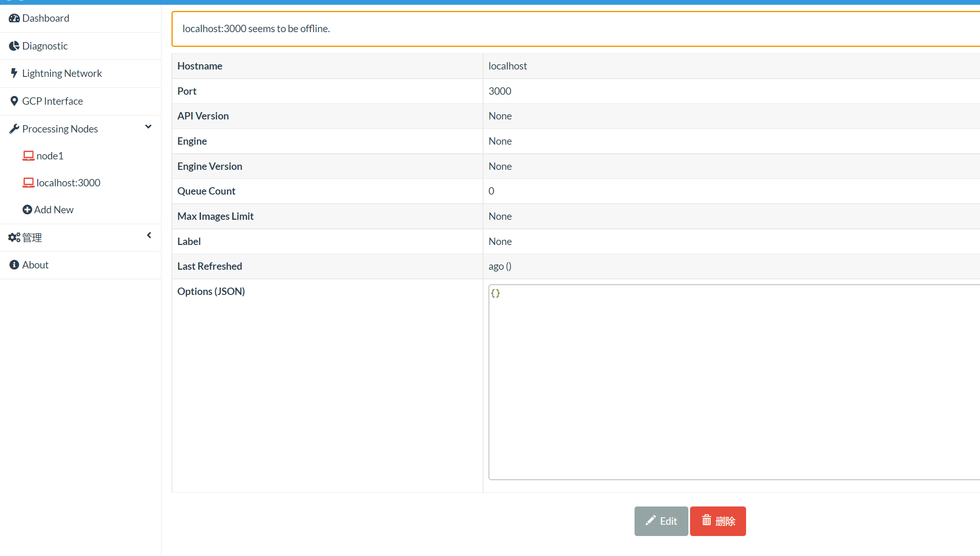Expand the 管理 section chevron

point(149,235)
